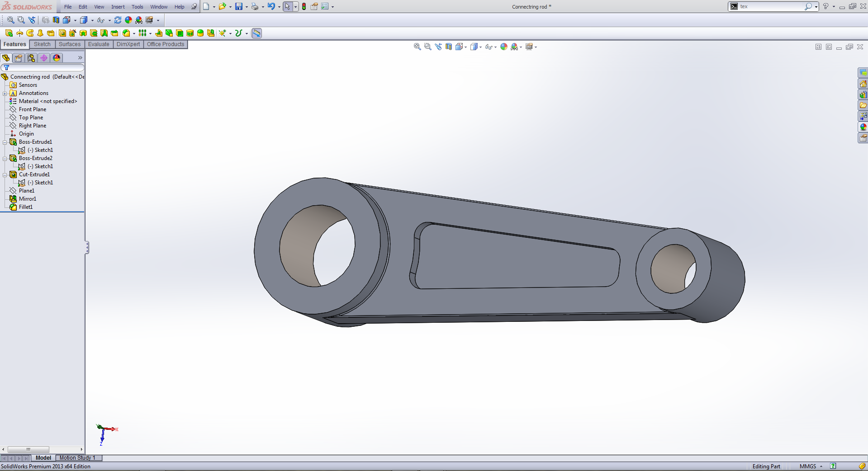
Task: Switch to Motion Study 1 tab
Action: coord(77,458)
